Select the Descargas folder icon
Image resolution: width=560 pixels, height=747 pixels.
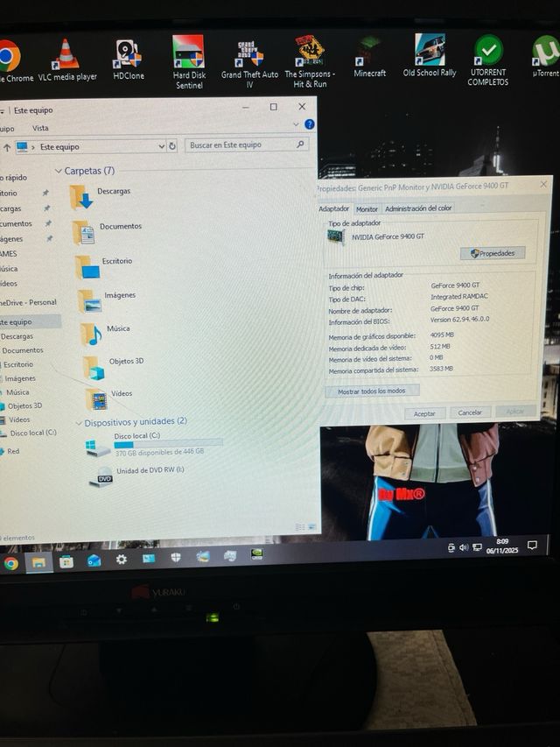coord(81,197)
